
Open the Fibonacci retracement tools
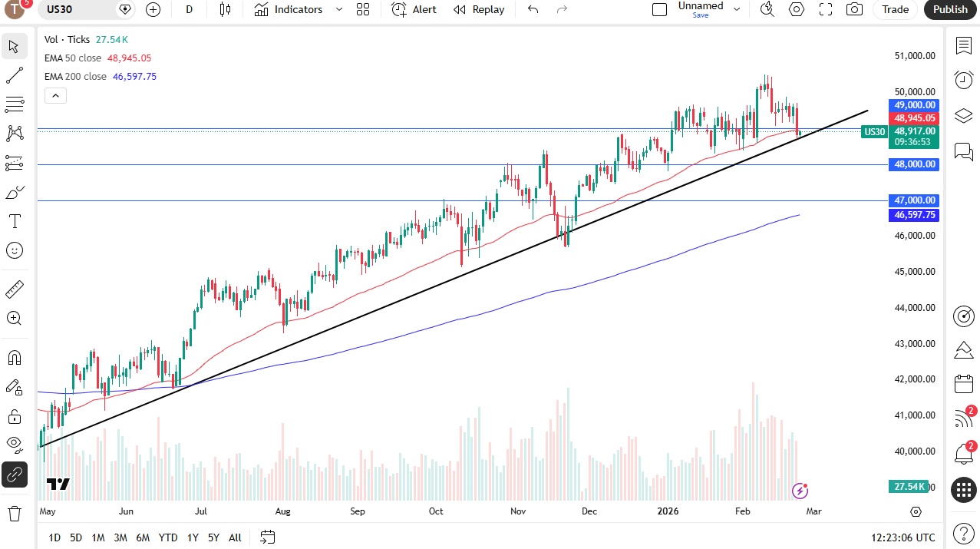14,104
